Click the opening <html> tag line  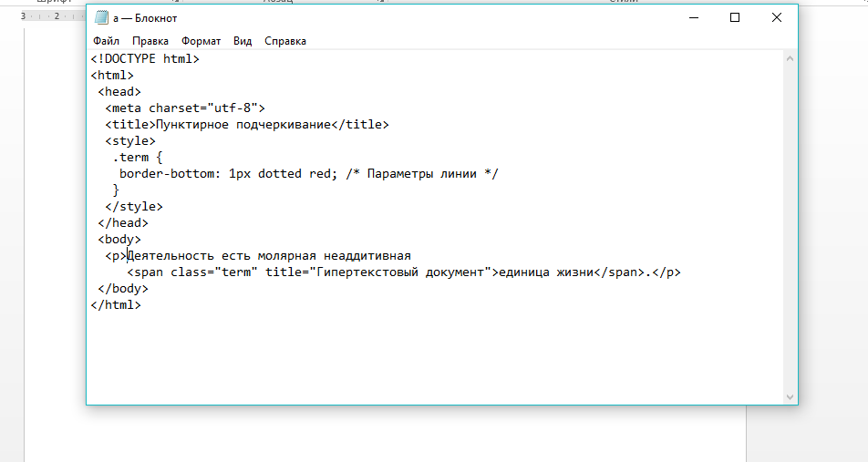point(112,76)
